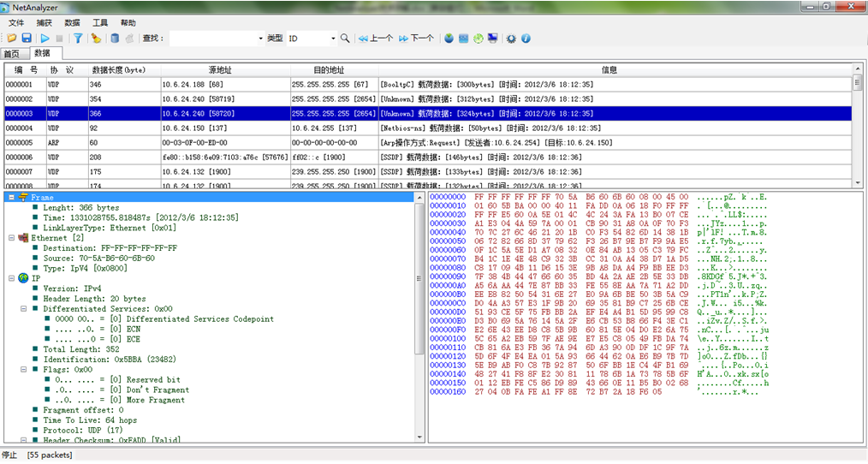The image size is (868, 464).
Task: Click the IP node globe icon
Action: tap(23, 278)
